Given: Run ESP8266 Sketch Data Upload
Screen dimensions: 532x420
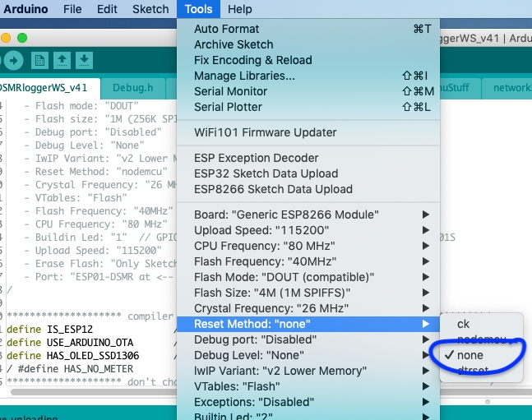Looking at the screenshot, I should (x=273, y=189).
